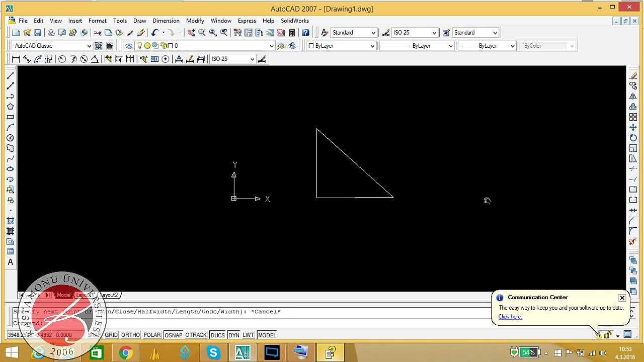Viewport: 644px width, 362px height.
Task: Open the Draw menu
Action: tap(140, 21)
